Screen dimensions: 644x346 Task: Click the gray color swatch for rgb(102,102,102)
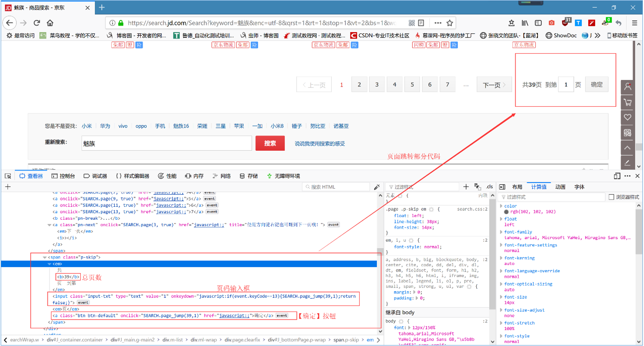pyautogui.click(x=507, y=212)
